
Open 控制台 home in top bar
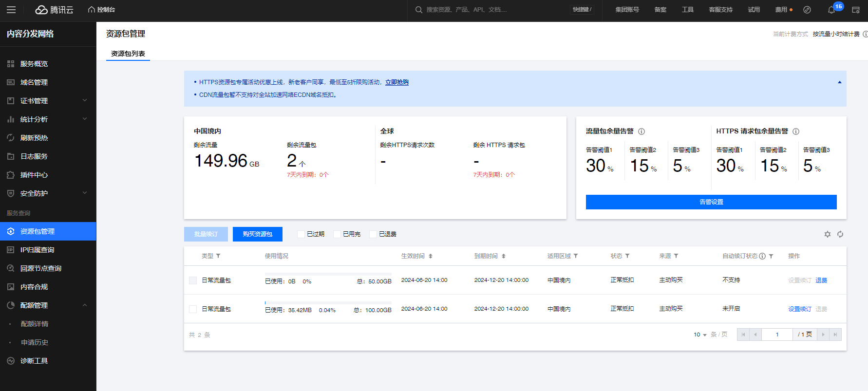[101, 10]
